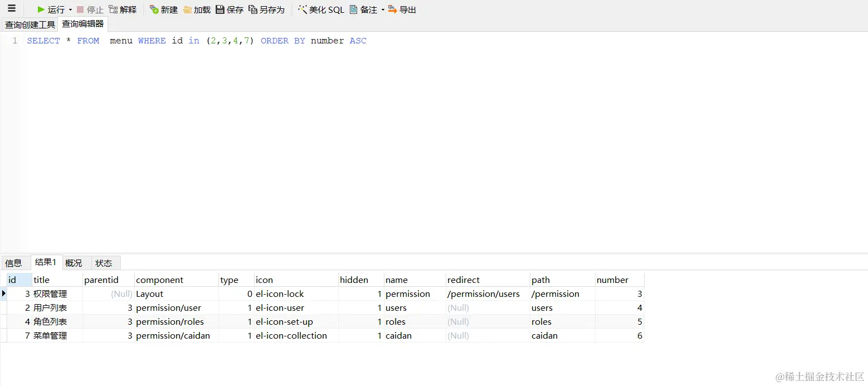Switch to 查询编辑器 tab

[82, 24]
